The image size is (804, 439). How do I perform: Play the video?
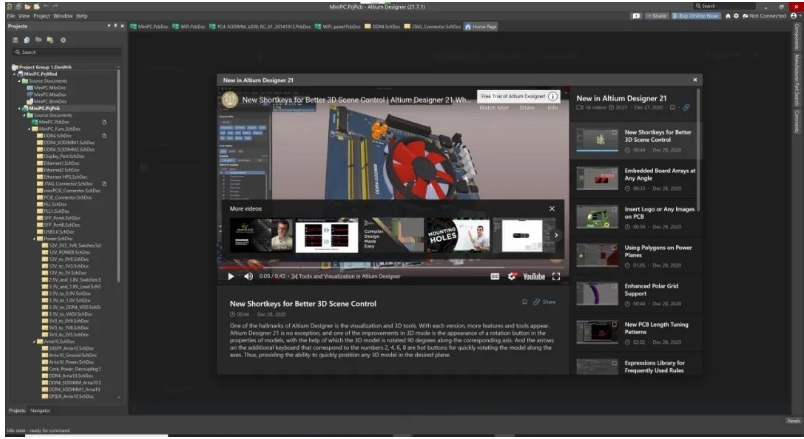click(231, 276)
